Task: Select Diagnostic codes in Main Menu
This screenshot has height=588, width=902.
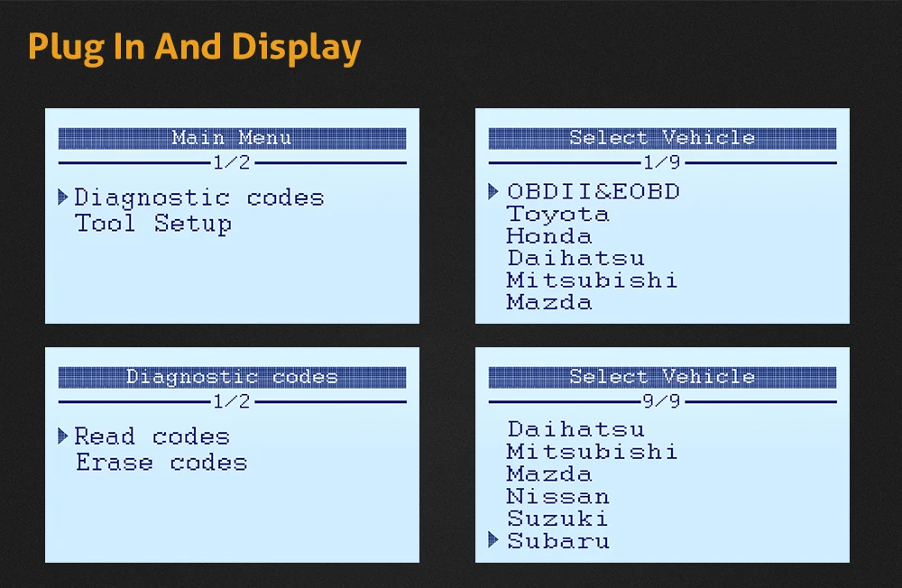Action: tap(199, 198)
